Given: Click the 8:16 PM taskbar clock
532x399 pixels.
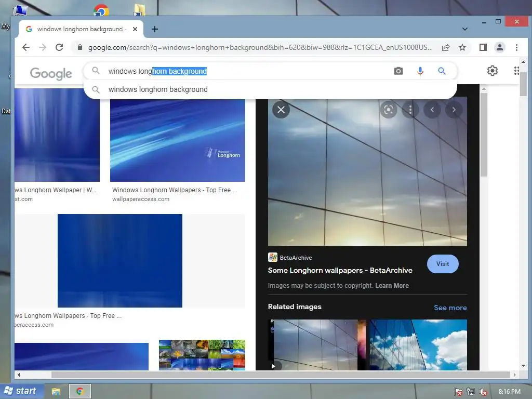Looking at the screenshot, I should 509,392.
